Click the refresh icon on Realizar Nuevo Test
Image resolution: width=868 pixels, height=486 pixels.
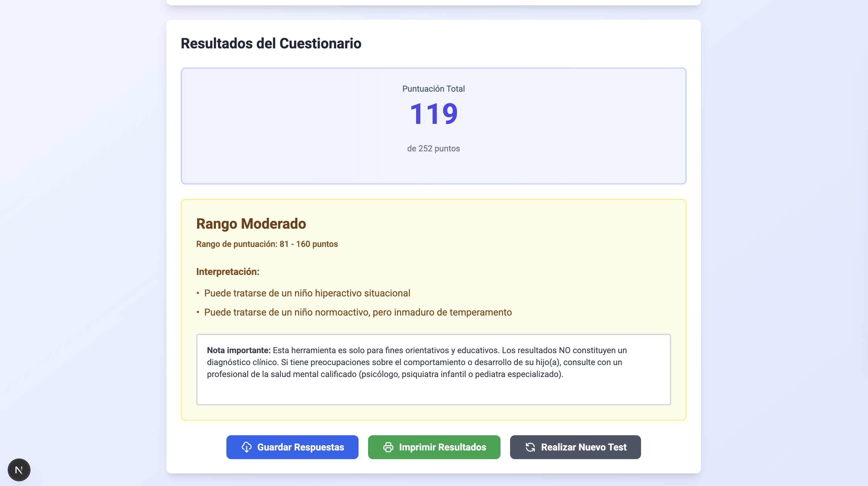click(x=530, y=447)
